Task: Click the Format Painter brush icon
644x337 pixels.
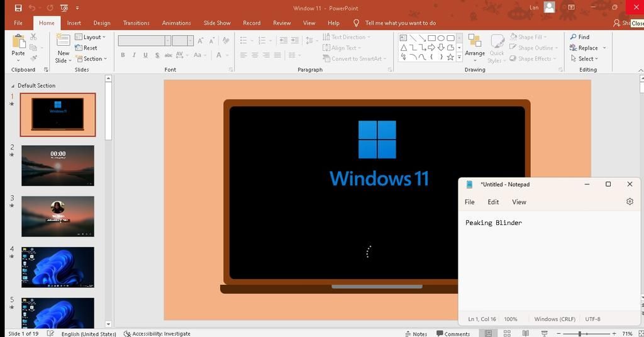Action: (x=34, y=58)
